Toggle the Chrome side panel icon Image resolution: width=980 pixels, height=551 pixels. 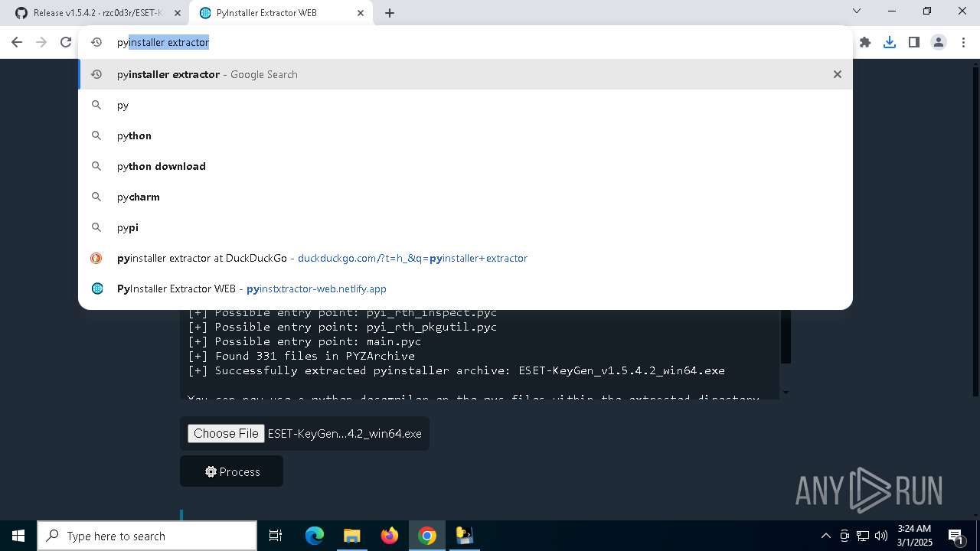(914, 42)
